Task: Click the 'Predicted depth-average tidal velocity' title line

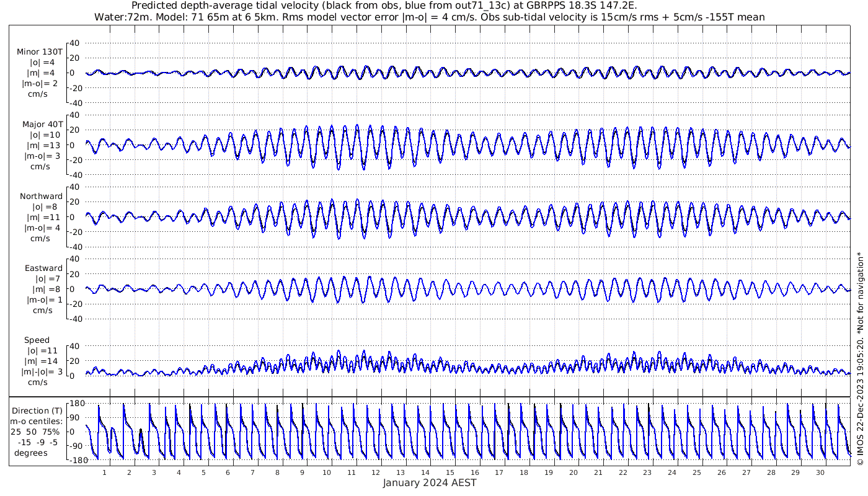Action: pyautogui.click(x=384, y=6)
